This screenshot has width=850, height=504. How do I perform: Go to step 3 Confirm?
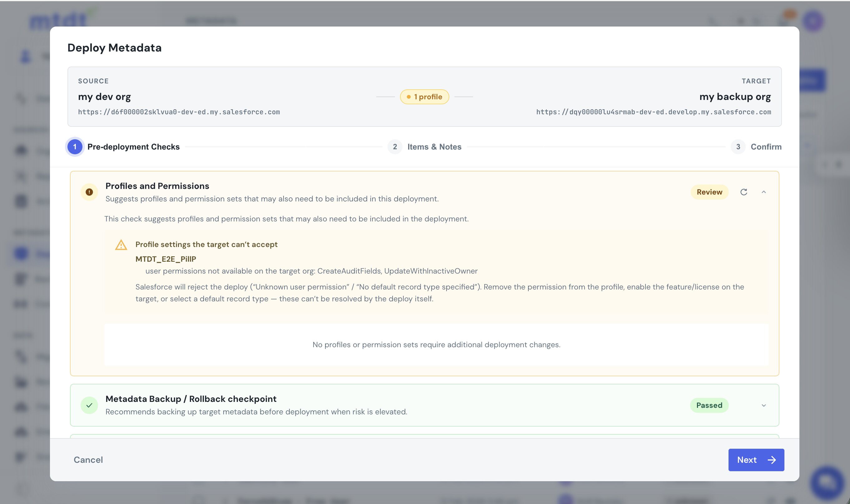point(756,147)
